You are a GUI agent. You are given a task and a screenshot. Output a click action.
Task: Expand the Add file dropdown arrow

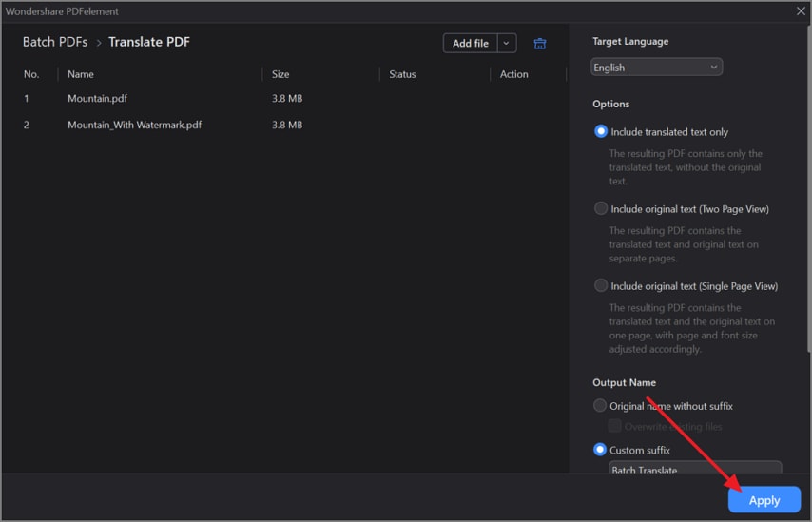point(506,44)
